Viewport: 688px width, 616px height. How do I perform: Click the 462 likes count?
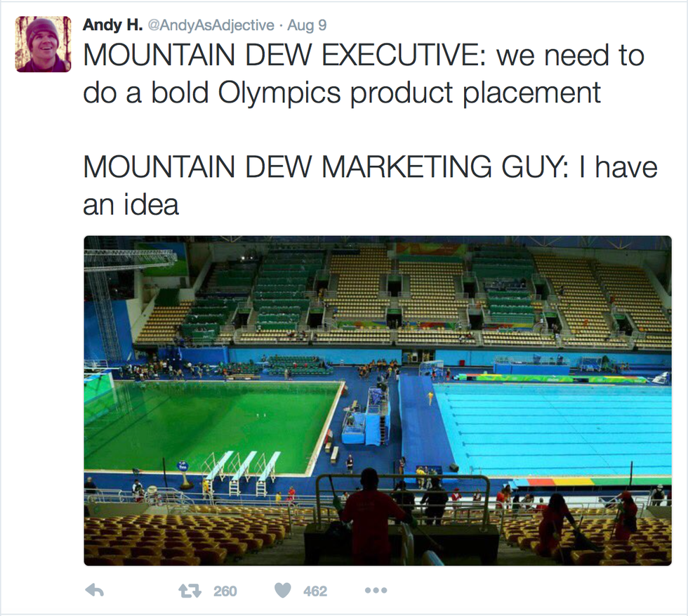coord(315,591)
